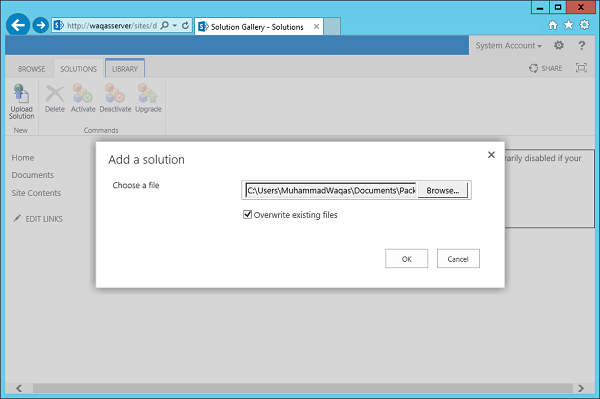600x399 pixels.
Task: Click Cancel in Add a solution dialog
Action: pos(458,259)
